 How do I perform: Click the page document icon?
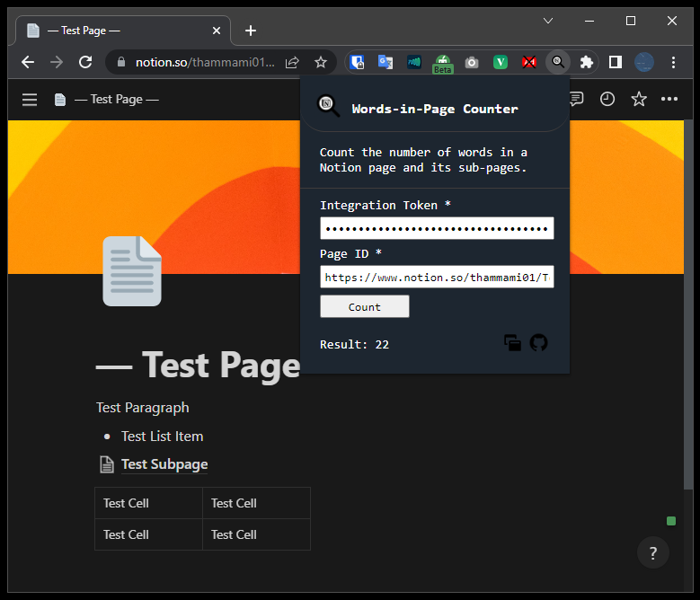click(x=132, y=271)
